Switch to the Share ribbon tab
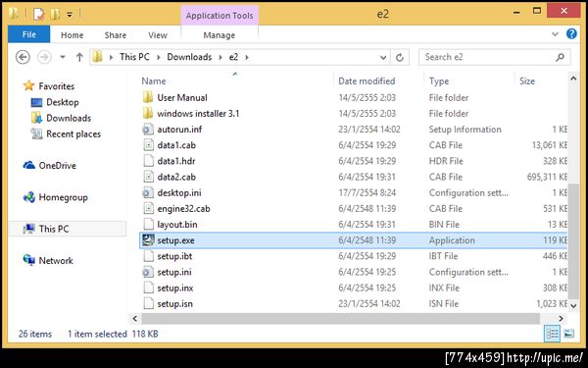 pos(115,35)
